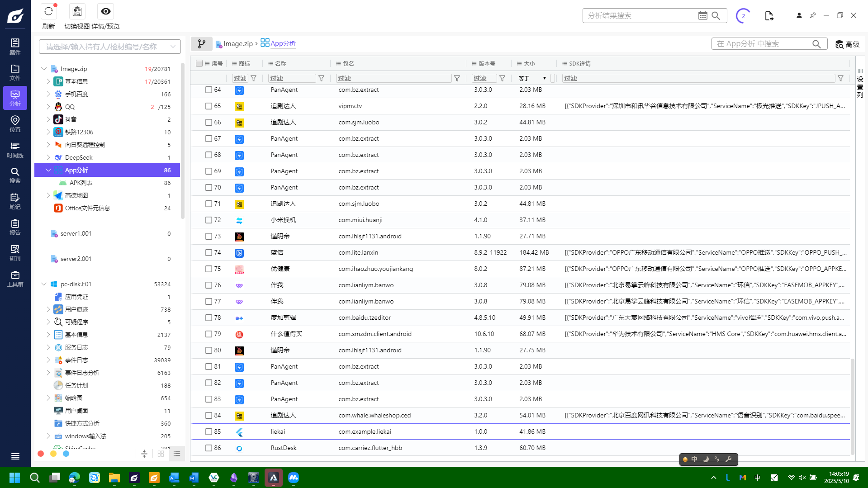The width and height of the screenshot is (868, 488).
Task: Click the pin icon in title bar
Action: click(x=813, y=15)
